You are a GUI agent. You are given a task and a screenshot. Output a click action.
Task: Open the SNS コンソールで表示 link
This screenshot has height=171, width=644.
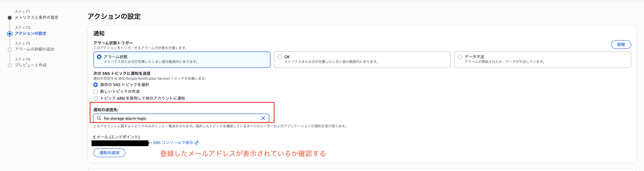(x=173, y=142)
